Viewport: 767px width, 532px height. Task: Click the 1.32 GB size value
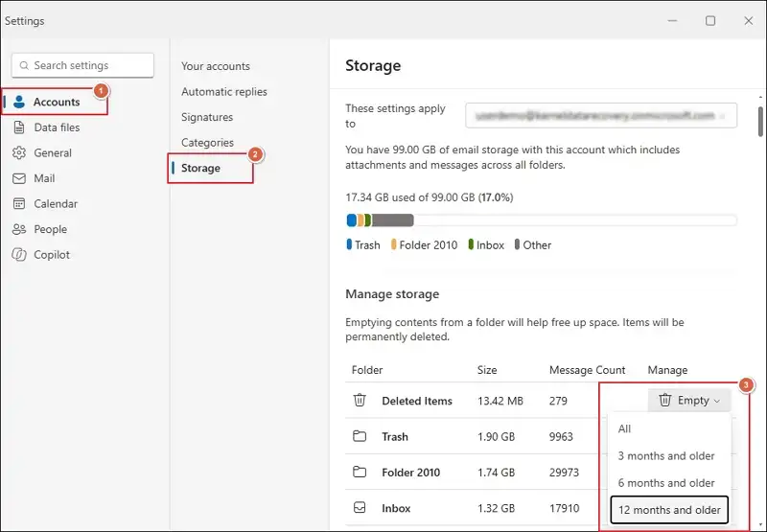(497, 508)
